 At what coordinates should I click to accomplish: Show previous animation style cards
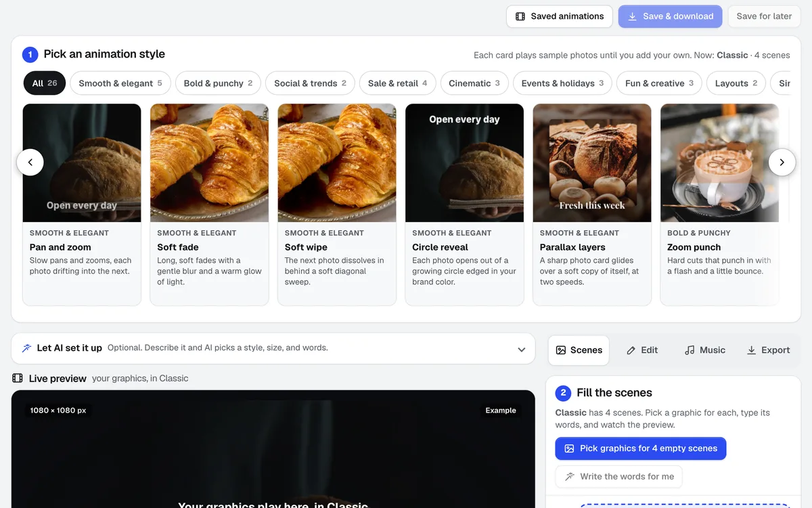coord(30,163)
